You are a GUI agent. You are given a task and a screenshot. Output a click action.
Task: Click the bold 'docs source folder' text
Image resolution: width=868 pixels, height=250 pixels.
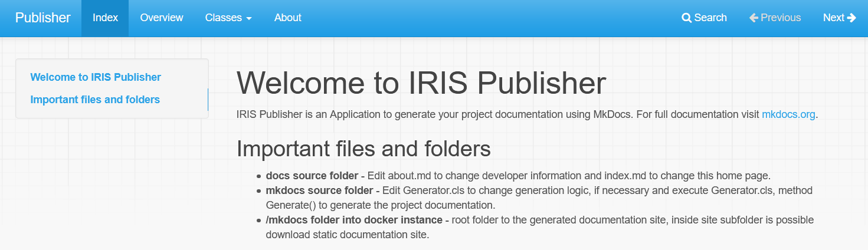(312, 176)
